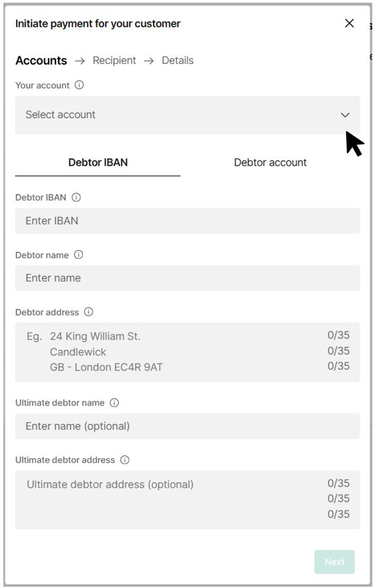The width and height of the screenshot is (377, 588).
Task: Click the Accounts step in breadcrumb
Action: click(x=41, y=61)
